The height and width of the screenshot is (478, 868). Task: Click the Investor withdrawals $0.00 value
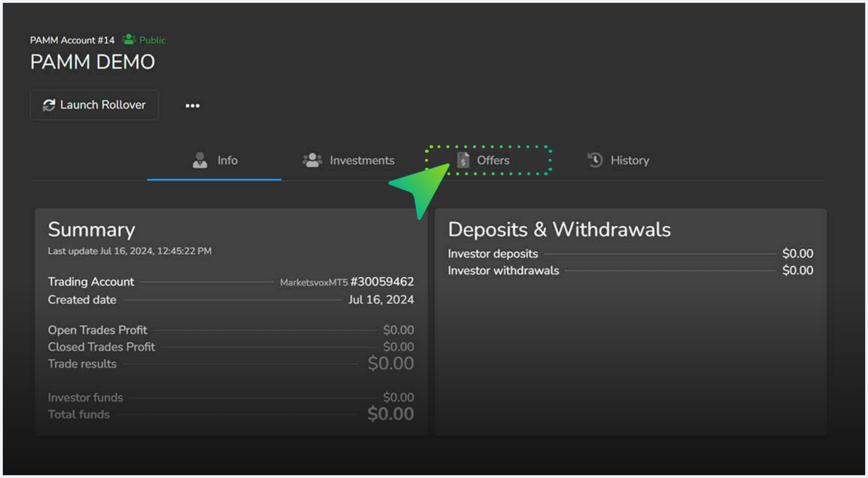pos(798,270)
